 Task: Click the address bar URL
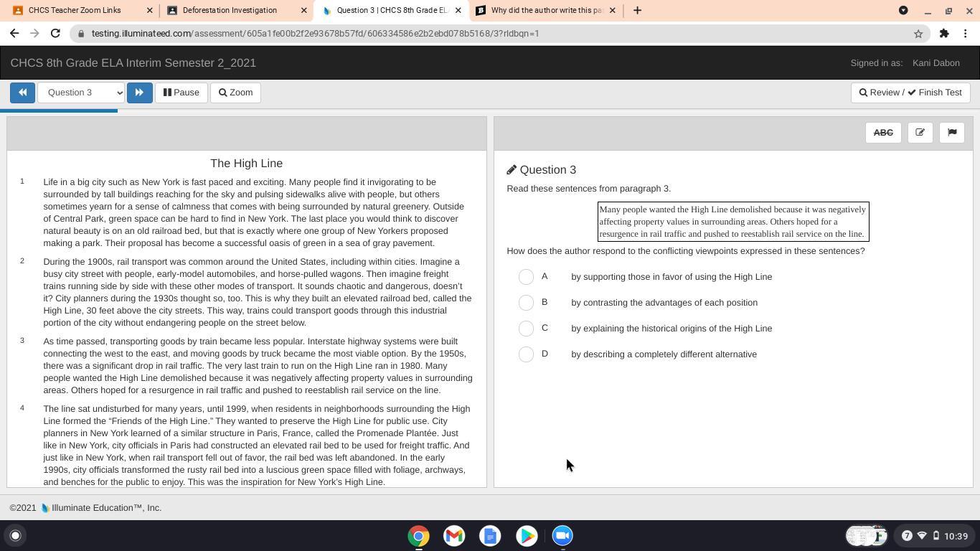point(315,34)
